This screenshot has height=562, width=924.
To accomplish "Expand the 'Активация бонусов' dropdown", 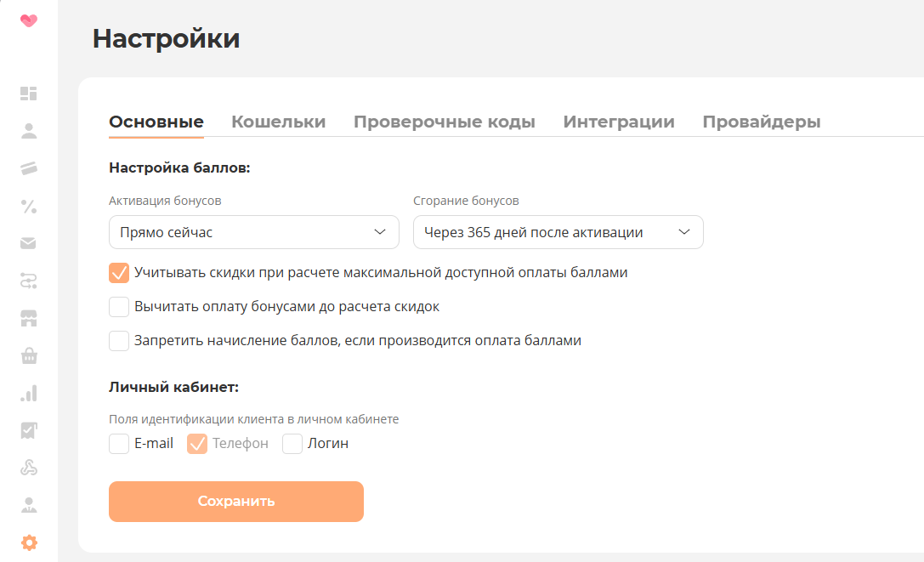I will click(253, 232).
